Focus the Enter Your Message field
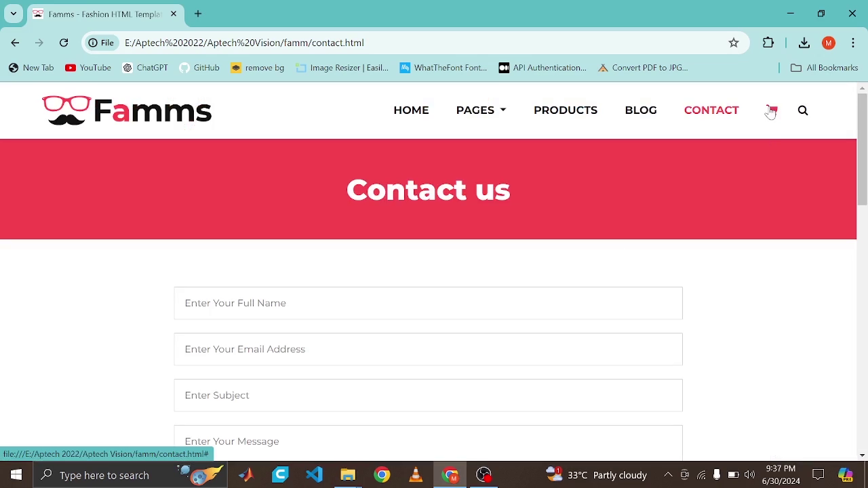868x488 pixels. [428, 443]
